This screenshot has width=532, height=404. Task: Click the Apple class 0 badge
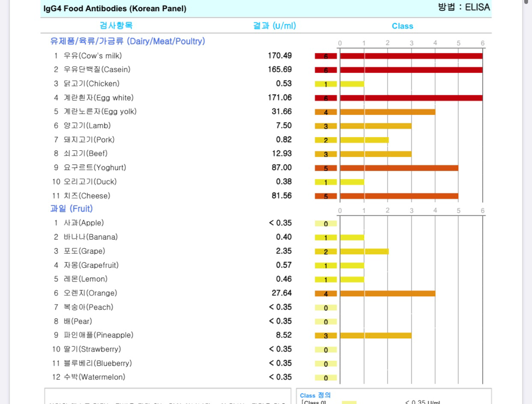326,224
